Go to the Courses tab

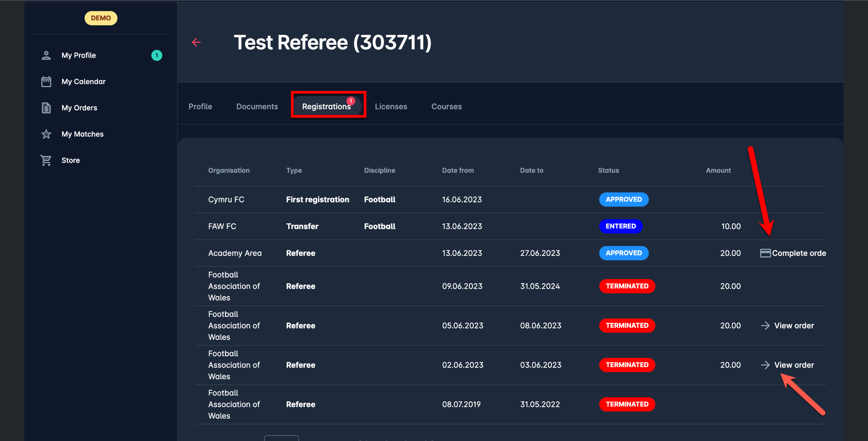pyautogui.click(x=446, y=107)
